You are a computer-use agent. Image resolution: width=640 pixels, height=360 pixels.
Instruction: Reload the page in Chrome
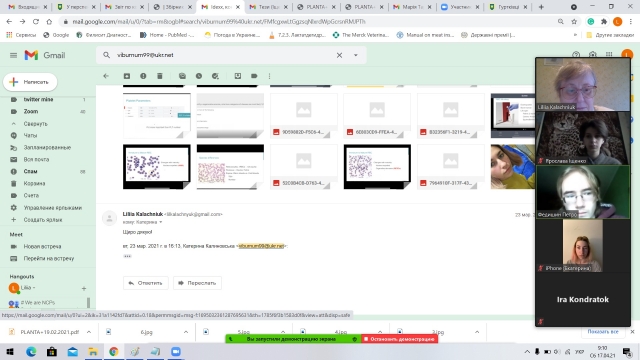(36, 21)
